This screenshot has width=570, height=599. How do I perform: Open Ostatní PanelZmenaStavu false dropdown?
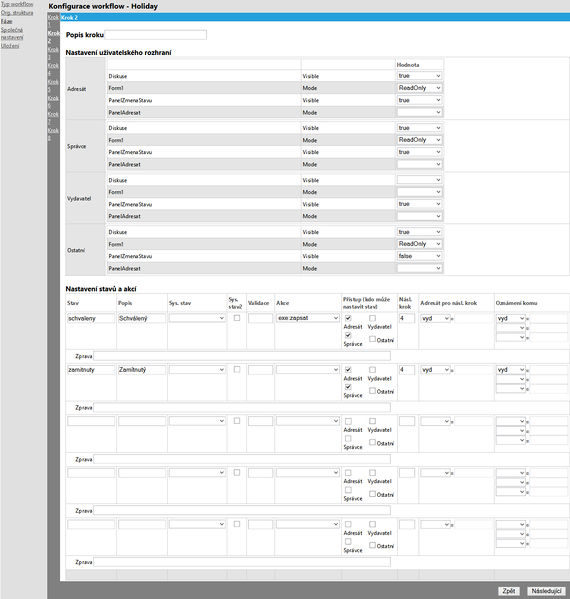419,256
